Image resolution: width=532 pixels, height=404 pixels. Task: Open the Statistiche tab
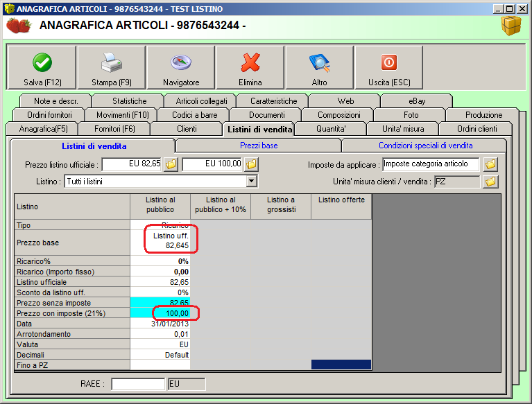129,101
